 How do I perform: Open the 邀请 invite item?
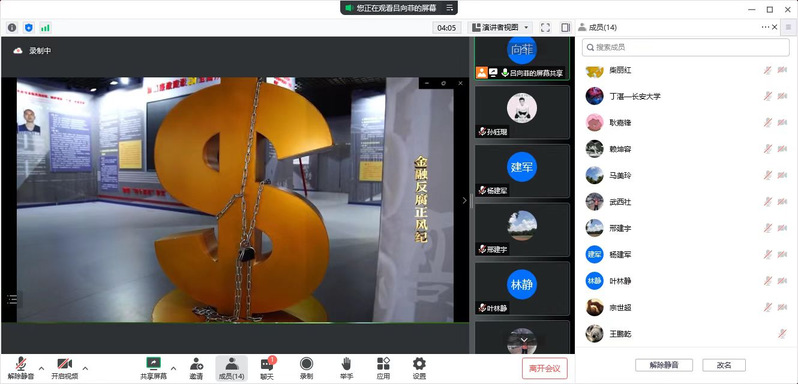196,368
